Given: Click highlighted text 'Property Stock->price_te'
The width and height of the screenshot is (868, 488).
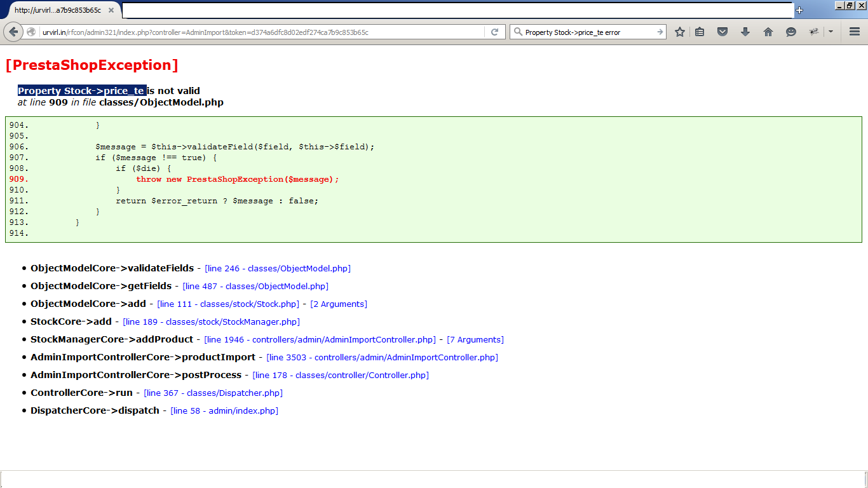Looking at the screenshot, I should click(x=81, y=91).
